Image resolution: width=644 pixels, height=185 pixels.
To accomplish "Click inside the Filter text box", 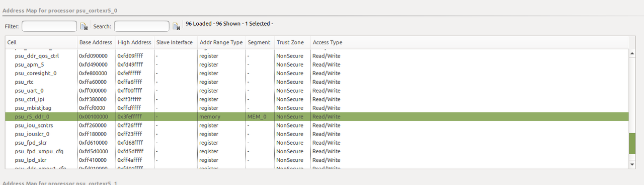I will (x=49, y=26).
